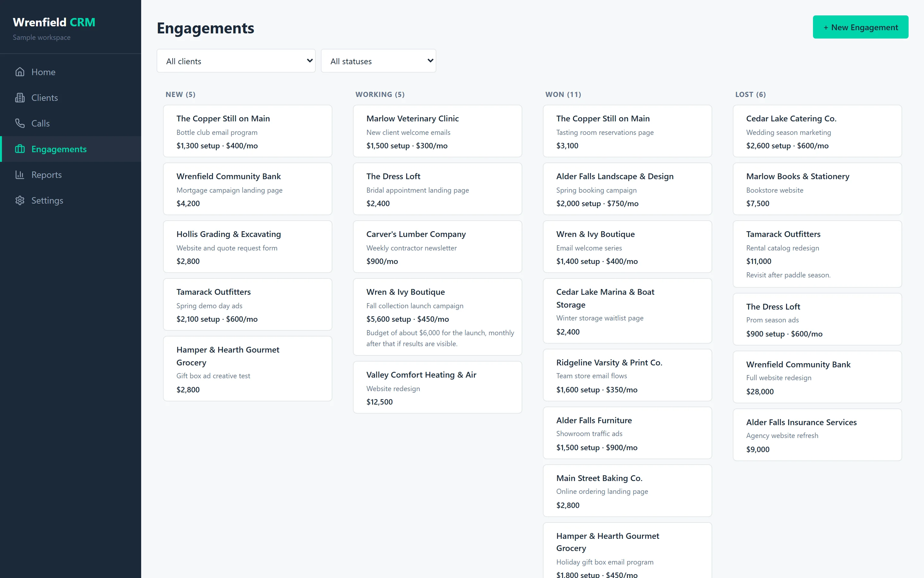Image resolution: width=924 pixels, height=578 pixels.
Task: Click the WON (11) column header
Action: tap(563, 94)
